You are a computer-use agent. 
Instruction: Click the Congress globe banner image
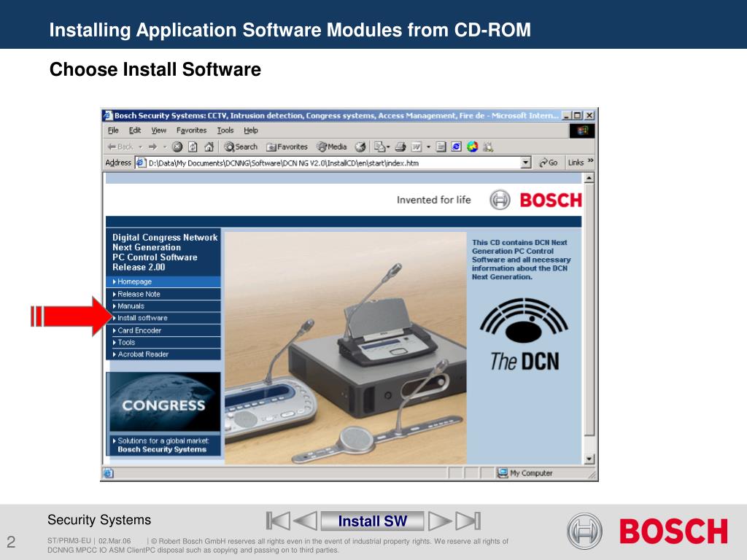click(164, 402)
